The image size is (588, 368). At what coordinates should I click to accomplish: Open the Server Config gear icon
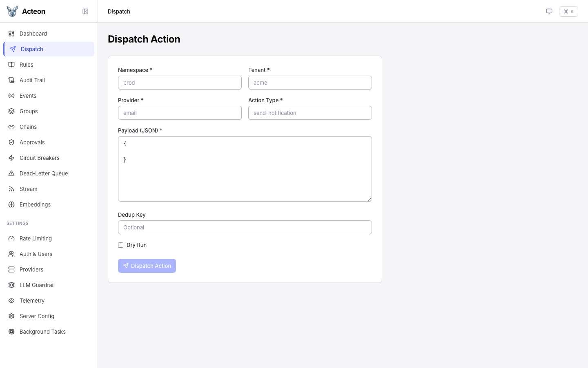point(11,316)
